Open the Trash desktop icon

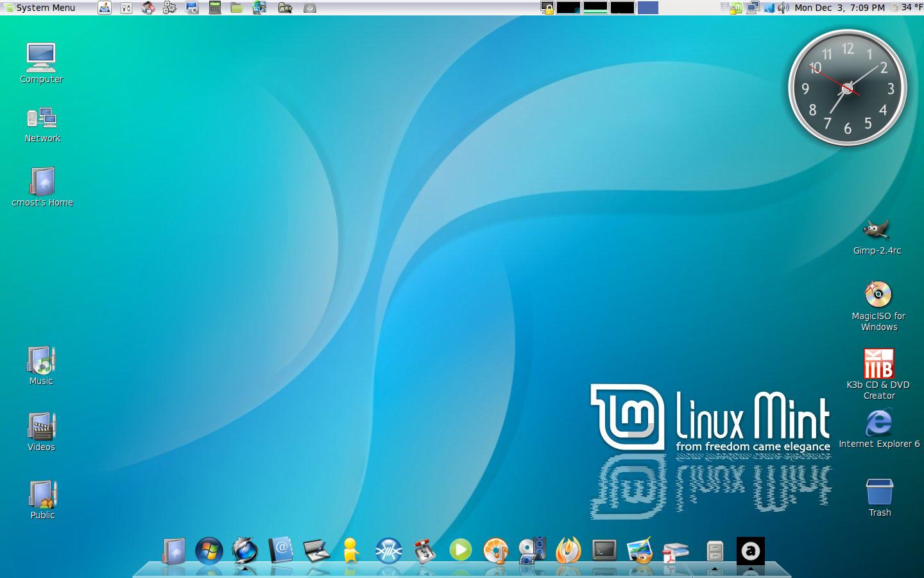pyautogui.click(x=880, y=498)
